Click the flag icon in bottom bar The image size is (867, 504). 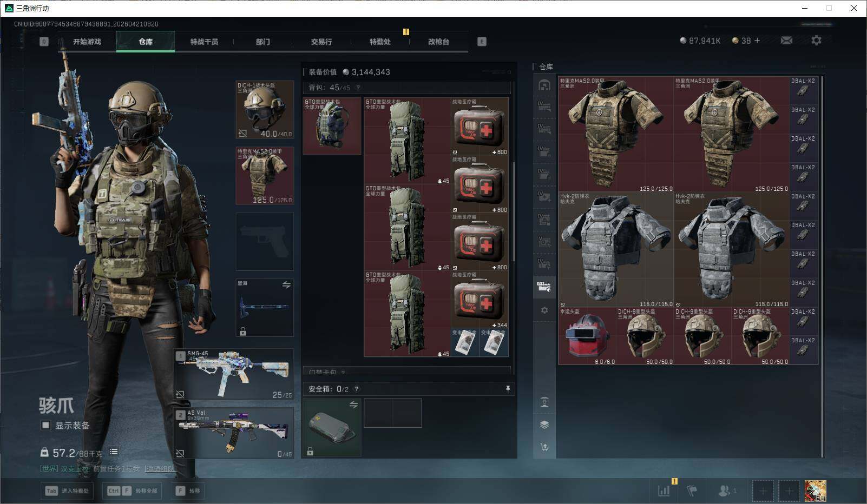pyautogui.click(x=692, y=490)
